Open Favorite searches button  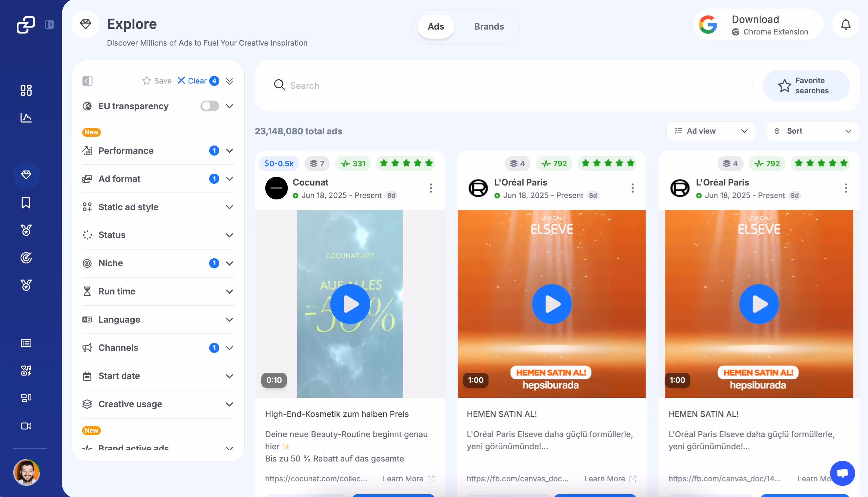(806, 86)
